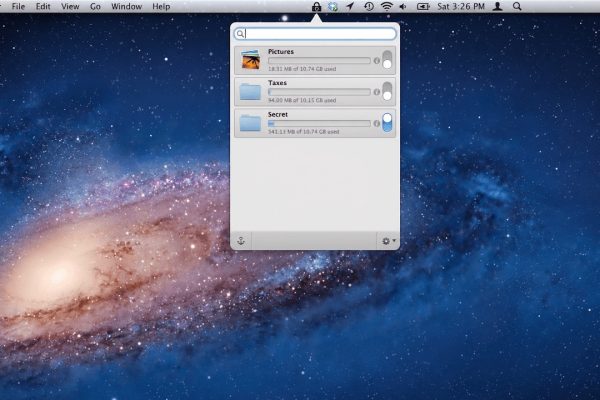600x400 pixels.
Task: Select the Pictures vault name
Action: coord(281,51)
